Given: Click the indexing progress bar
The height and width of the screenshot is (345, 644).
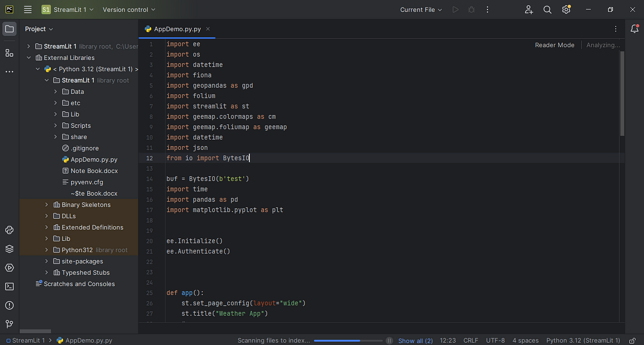Looking at the screenshot, I should pyautogui.click(x=348, y=340).
